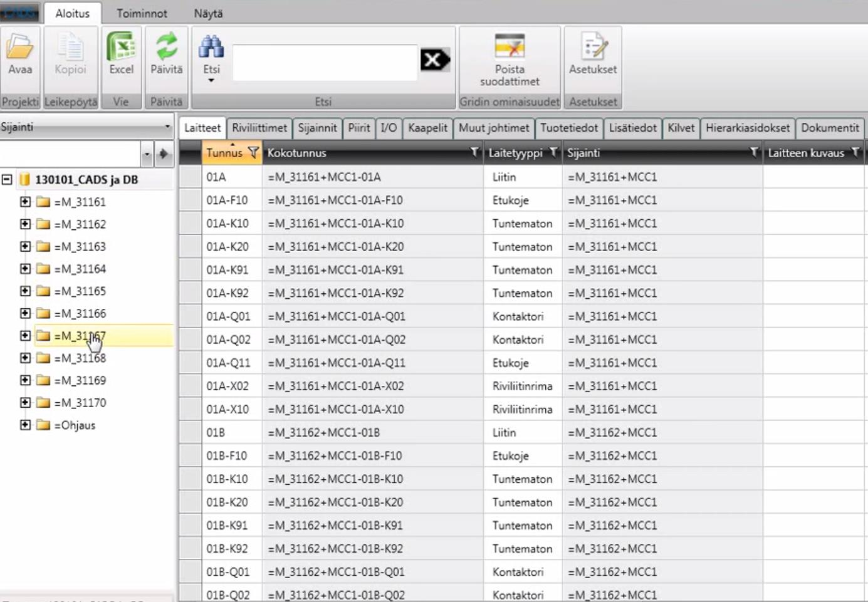Open the Lisätiedot tab
Screen dimensions: 868x602
(x=633, y=128)
